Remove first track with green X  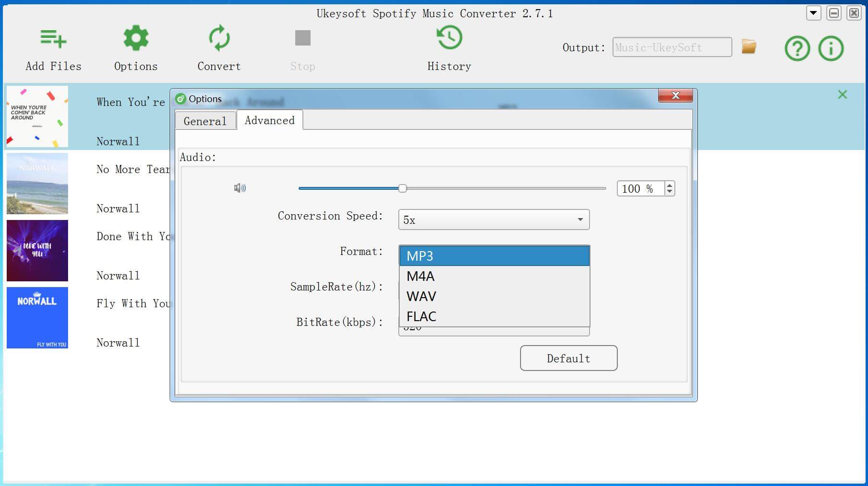(x=843, y=94)
